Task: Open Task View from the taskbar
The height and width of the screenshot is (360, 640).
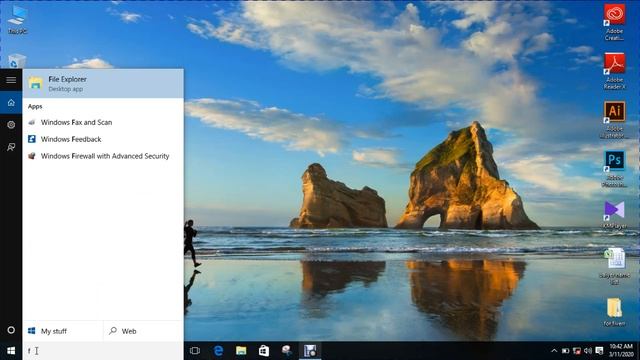Action: tap(195, 351)
